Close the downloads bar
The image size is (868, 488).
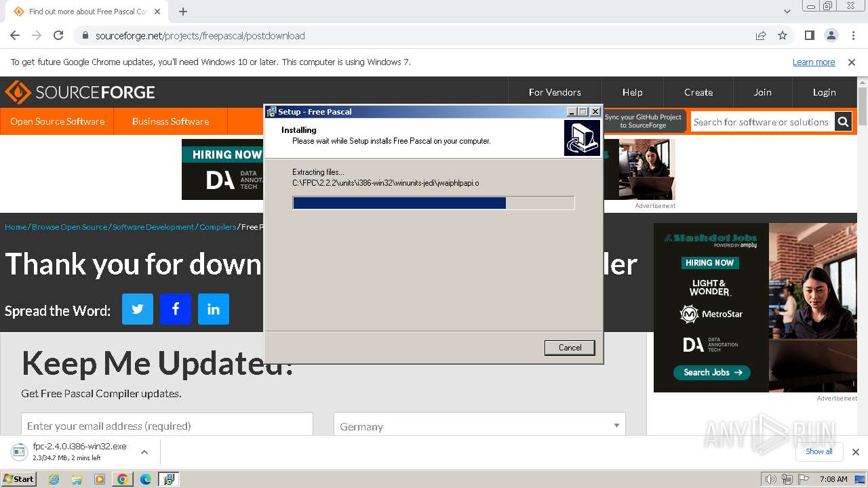click(x=855, y=451)
